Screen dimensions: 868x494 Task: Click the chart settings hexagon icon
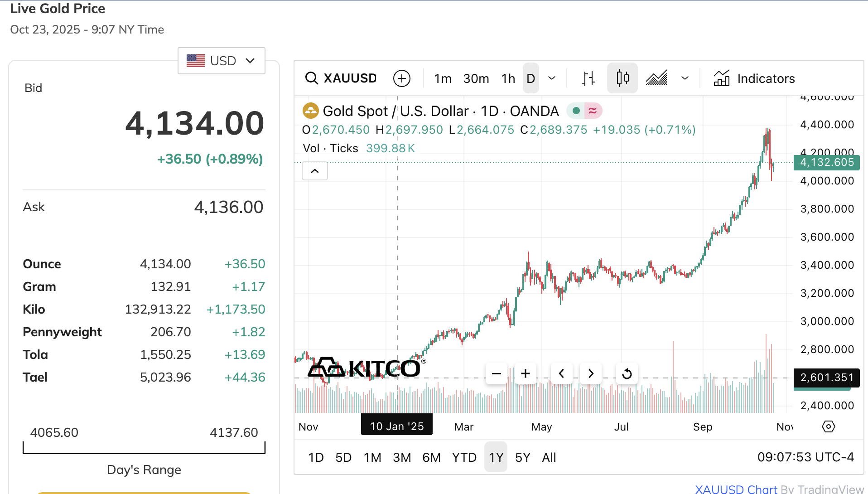[828, 426]
